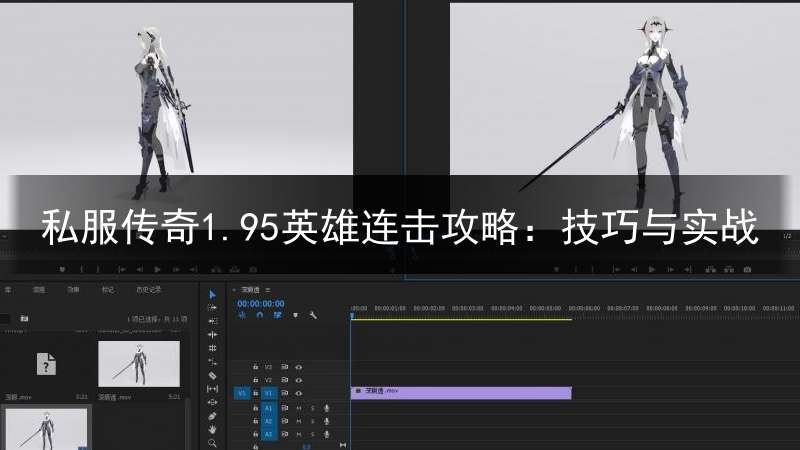Screen dimensions: 800x450
Task: Mark Out point in Program monitor
Action: tap(592, 269)
